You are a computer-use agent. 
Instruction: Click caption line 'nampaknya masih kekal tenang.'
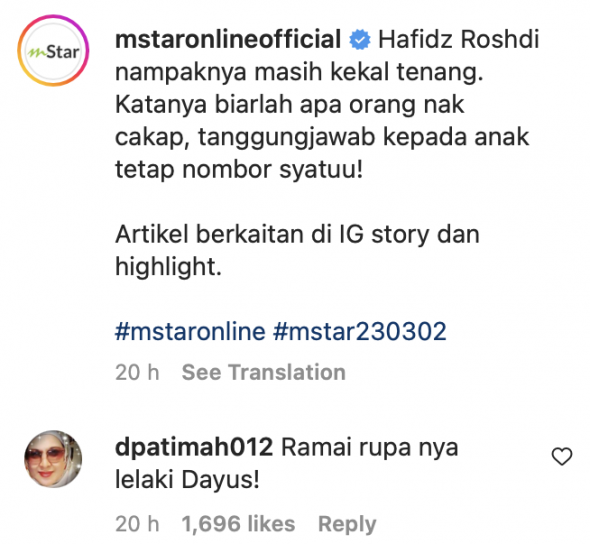[299, 72]
